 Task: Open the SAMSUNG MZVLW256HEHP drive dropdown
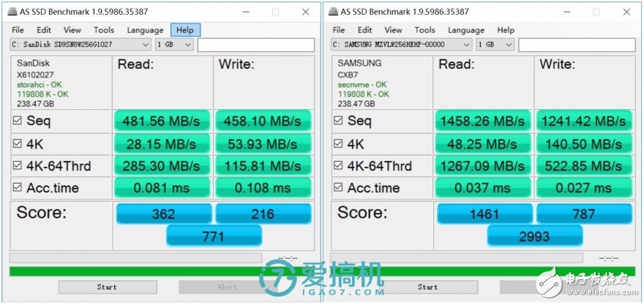401,45
